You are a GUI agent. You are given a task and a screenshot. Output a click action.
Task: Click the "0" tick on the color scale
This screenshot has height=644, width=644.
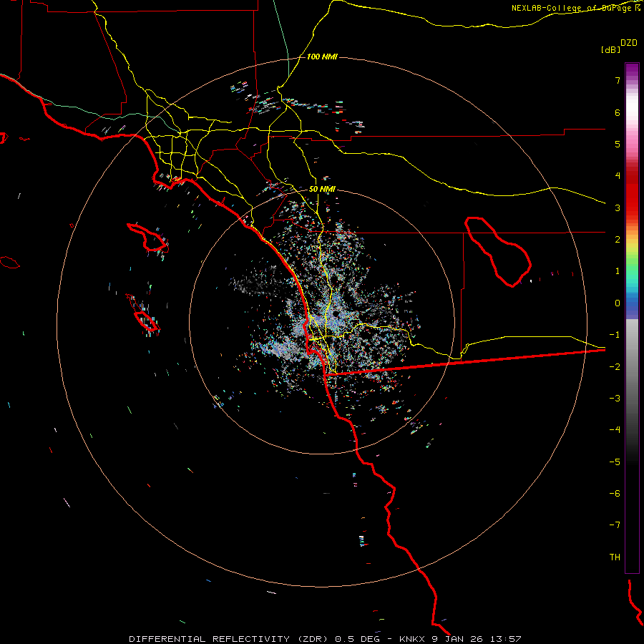pos(618,303)
